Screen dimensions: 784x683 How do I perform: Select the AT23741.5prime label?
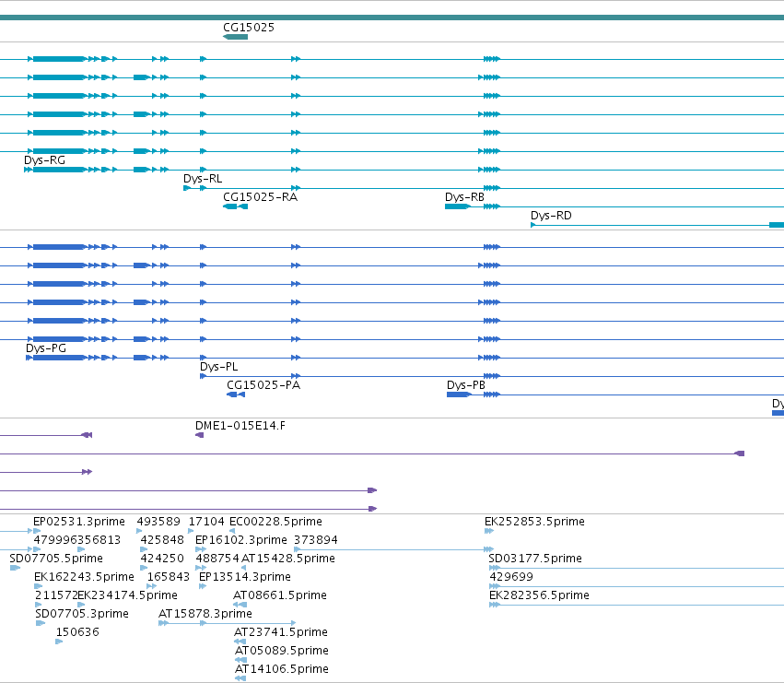click(280, 632)
